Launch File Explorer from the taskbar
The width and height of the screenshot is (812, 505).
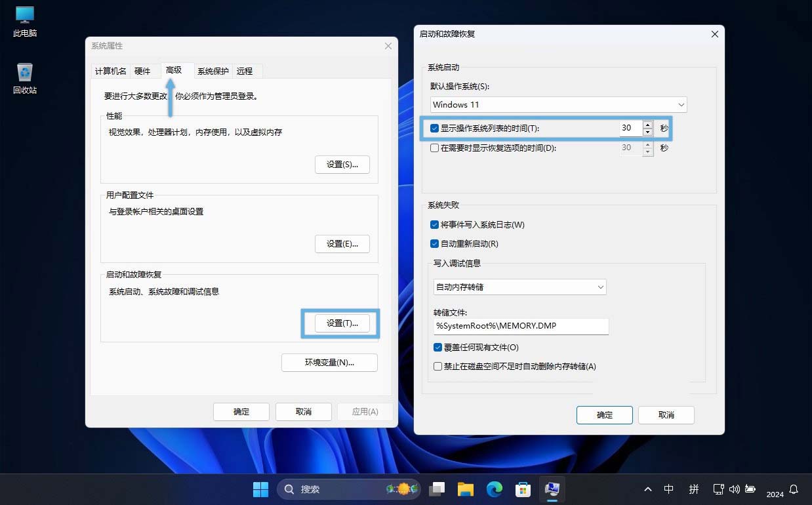[x=466, y=489]
